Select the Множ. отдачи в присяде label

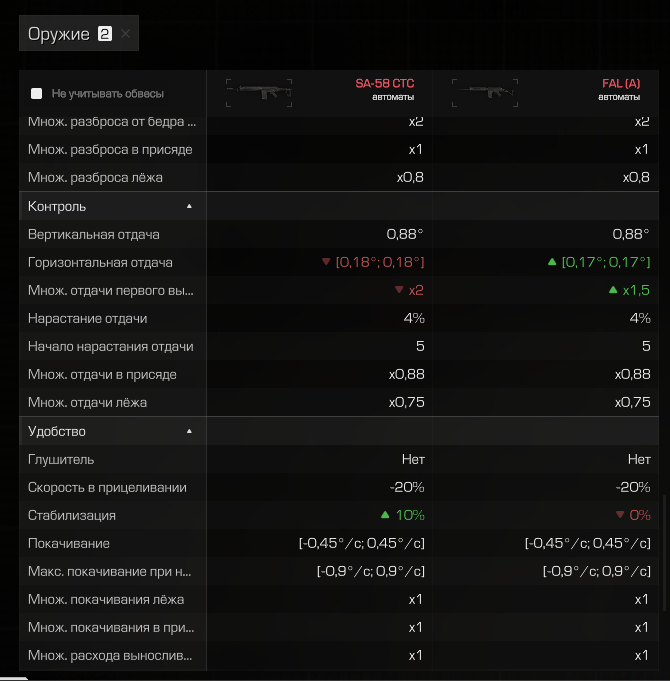click(102, 374)
